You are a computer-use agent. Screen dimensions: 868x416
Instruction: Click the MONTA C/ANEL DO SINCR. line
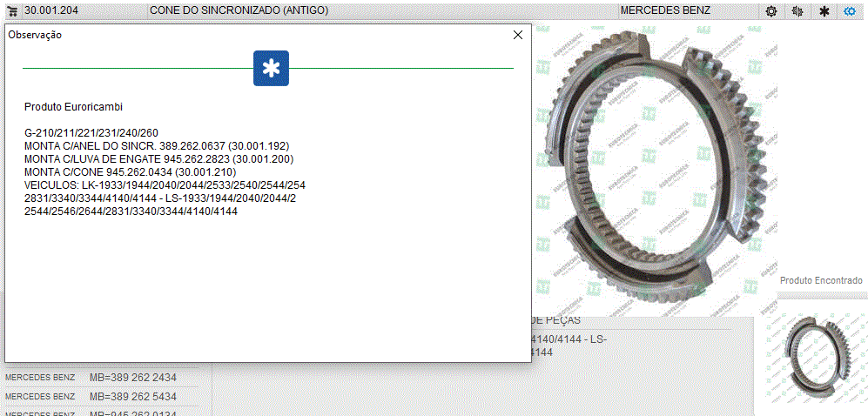(157, 146)
